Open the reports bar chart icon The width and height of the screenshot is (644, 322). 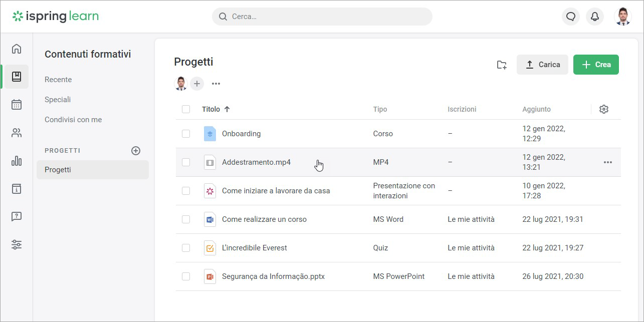coord(17,161)
